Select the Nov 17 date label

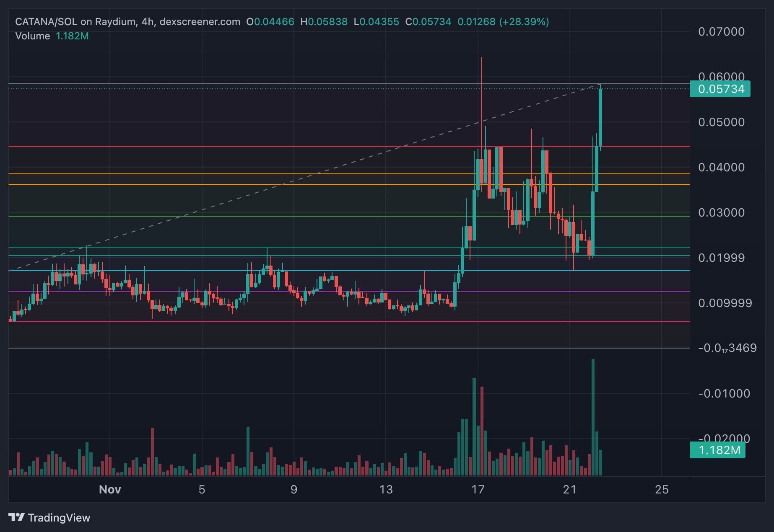pyautogui.click(x=478, y=489)
